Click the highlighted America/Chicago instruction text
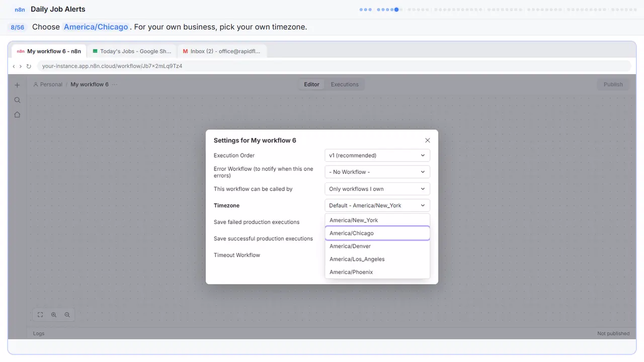Image resolution: width=644 pixels, height=362 pixels. pos(96,27)
